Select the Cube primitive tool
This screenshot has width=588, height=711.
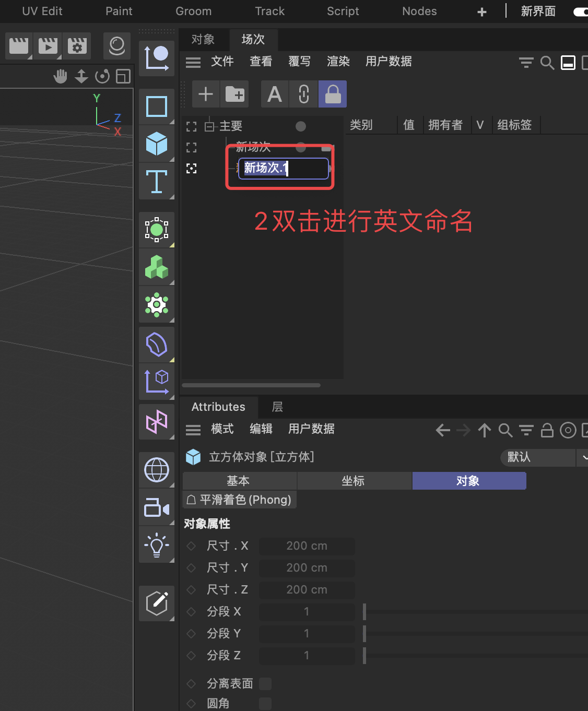pyautogui.click(x=156, y=144)
